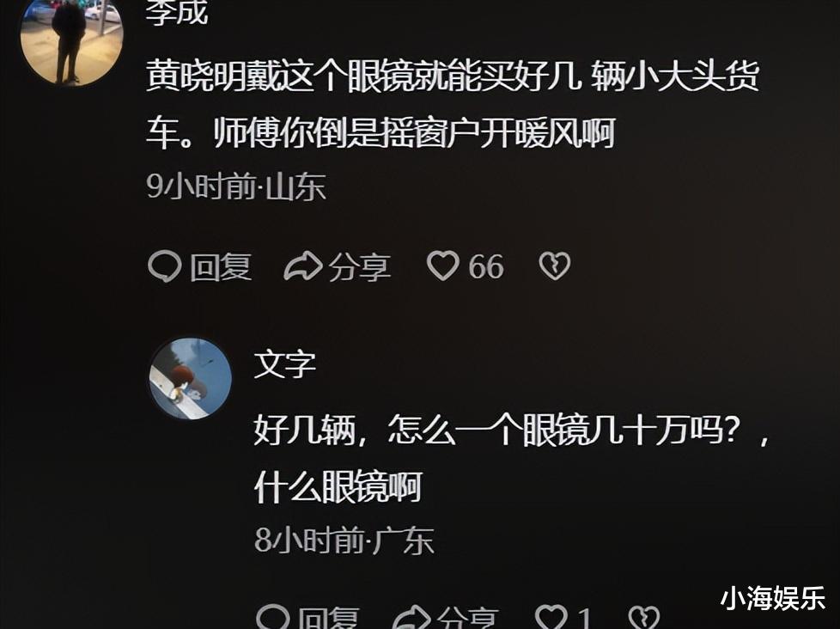
Task: Open the username 李成
Action: pos(177,12)
